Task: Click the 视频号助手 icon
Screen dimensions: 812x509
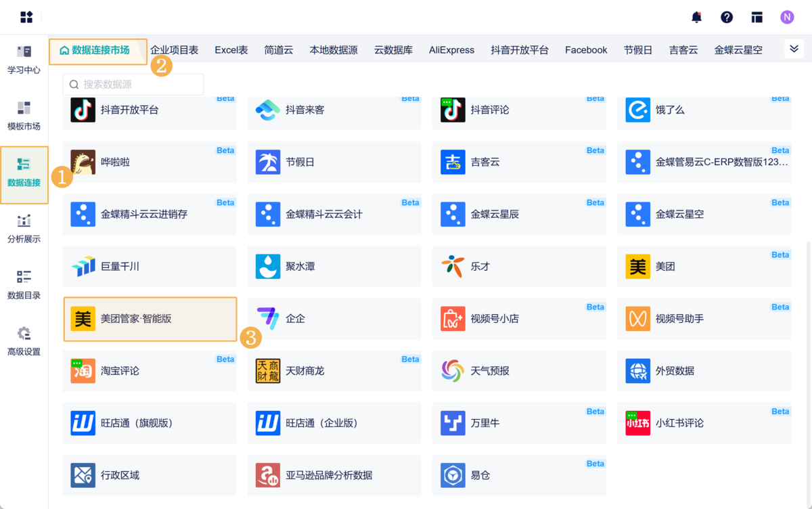Action: click(638, 318)
